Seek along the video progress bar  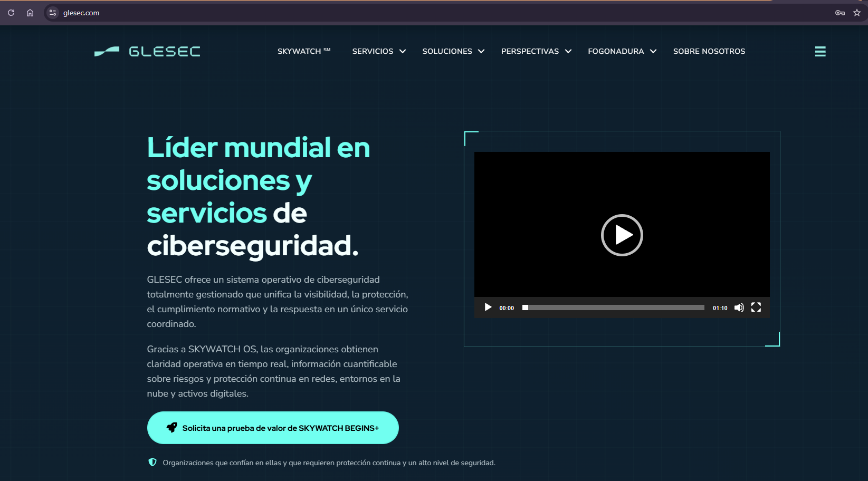tap(613, 307)
